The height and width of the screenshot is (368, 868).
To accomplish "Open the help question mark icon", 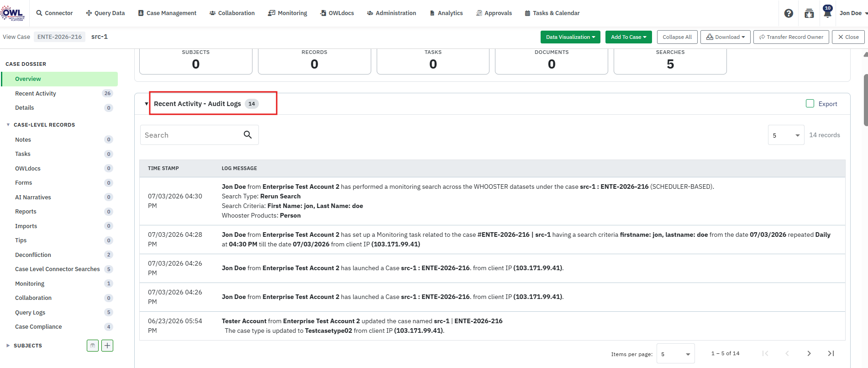I will coord(789,13).
